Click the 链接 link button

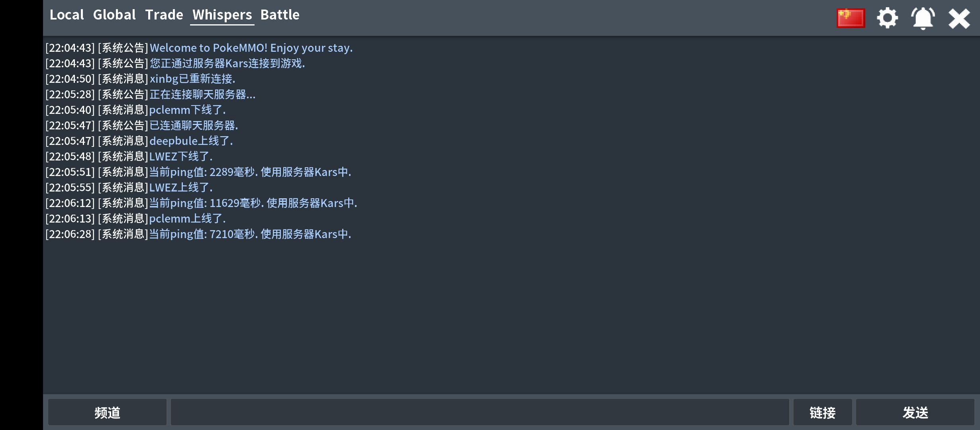[823, 412]
